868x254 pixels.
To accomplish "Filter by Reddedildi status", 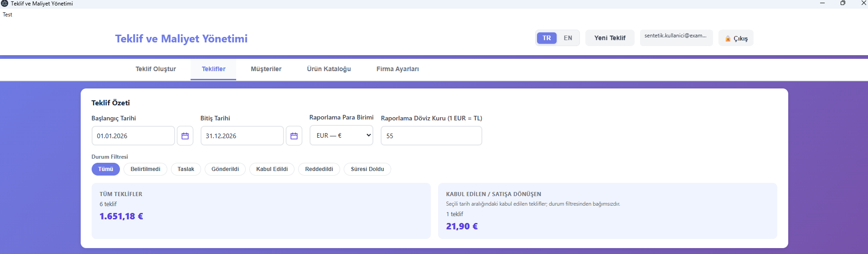I will click(x=319, y=169).
